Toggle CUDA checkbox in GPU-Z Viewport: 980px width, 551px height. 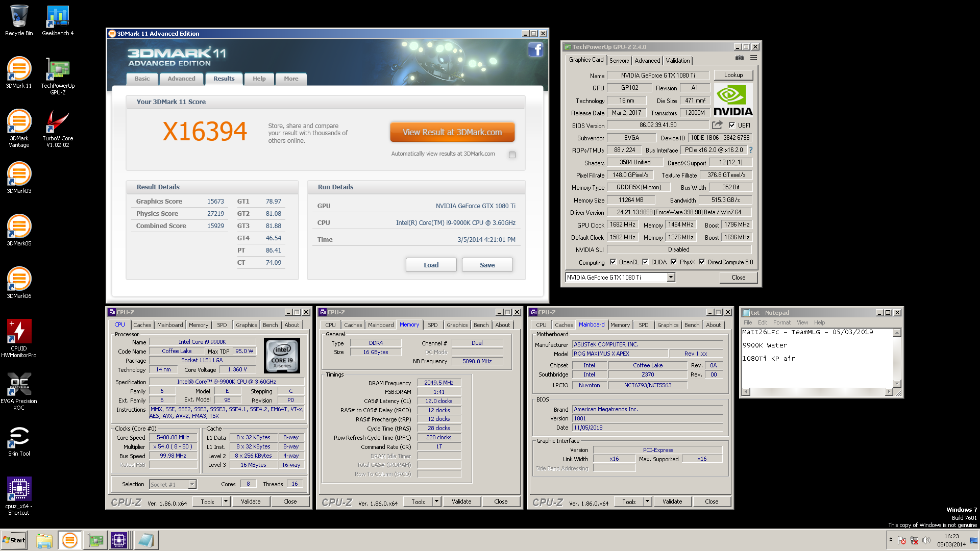tap(645, 262)
